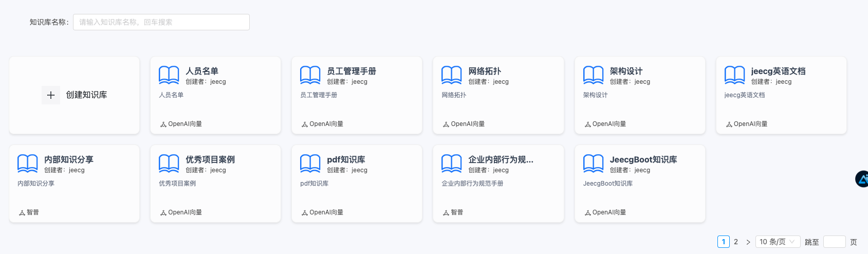Screen dimensions: 868x254
Task: Click OpenAI向量 label on 优秀项目案例 card
Action: pyautogui.click(x=185, y=212)
